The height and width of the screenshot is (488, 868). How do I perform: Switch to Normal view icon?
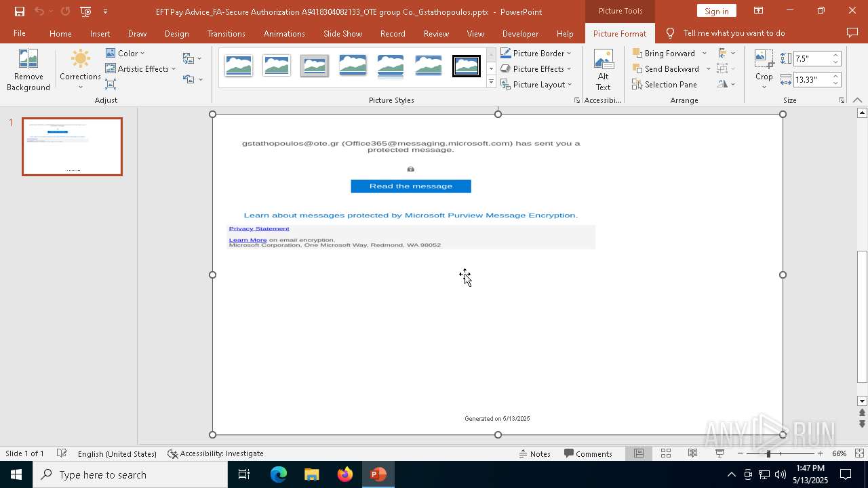[x=639, y=453]
